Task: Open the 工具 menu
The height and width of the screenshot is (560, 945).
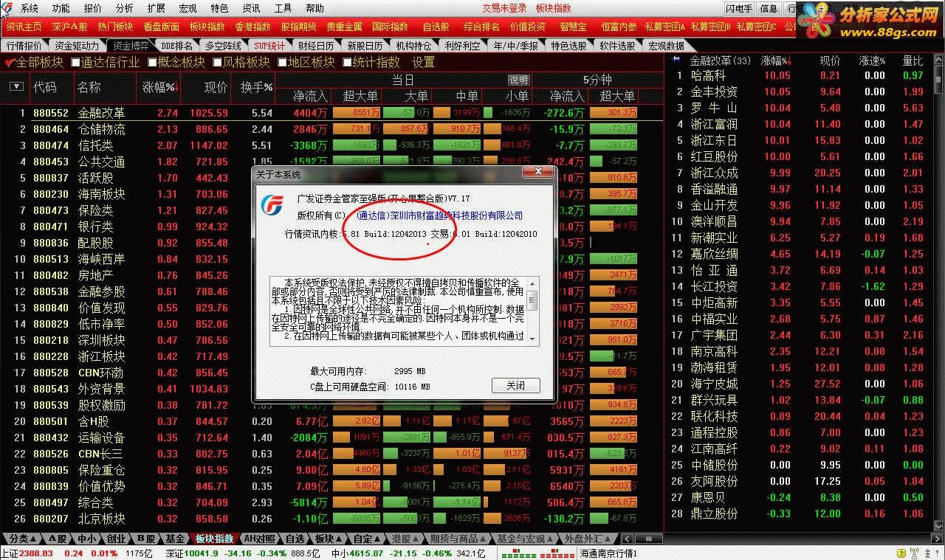Action: tap(283, 8)
